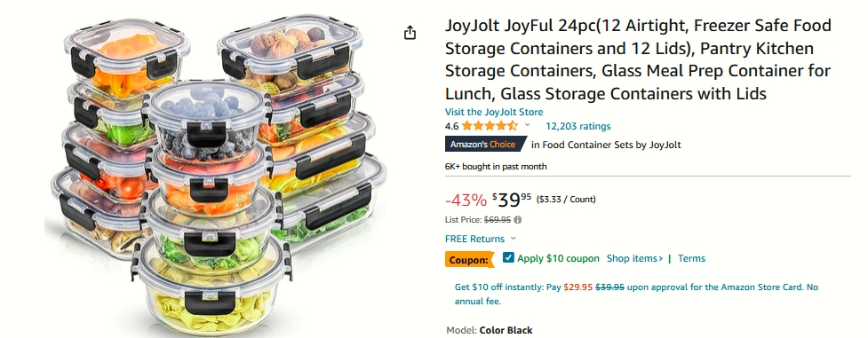
Task: Open the List Price info icon
Action: tap(518, 220)
